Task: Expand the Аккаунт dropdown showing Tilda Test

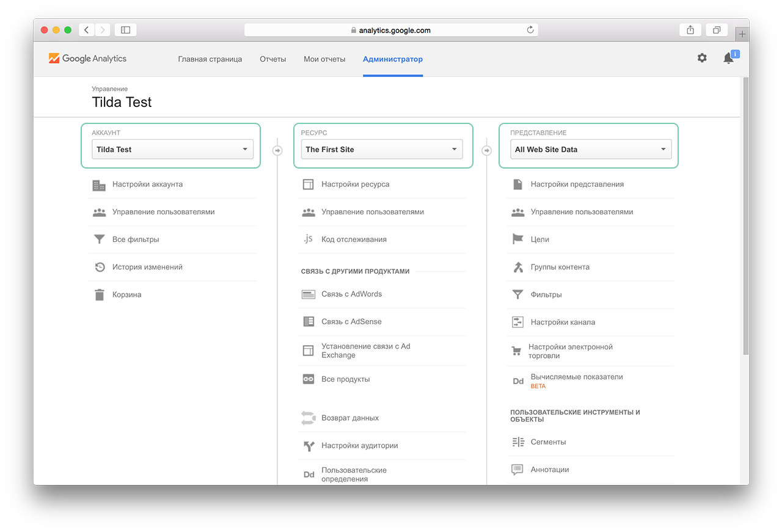Action: coord(172,150)
